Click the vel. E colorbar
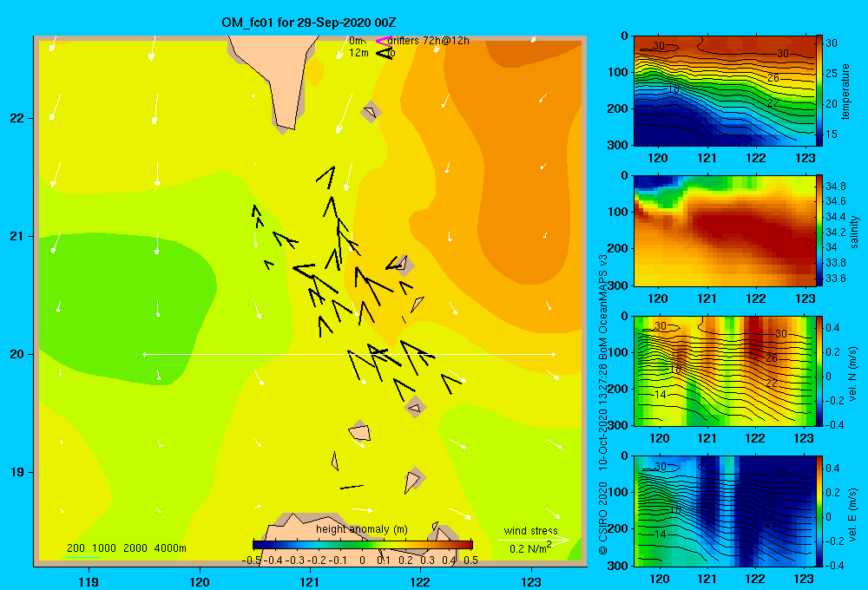 pos(819,511)
